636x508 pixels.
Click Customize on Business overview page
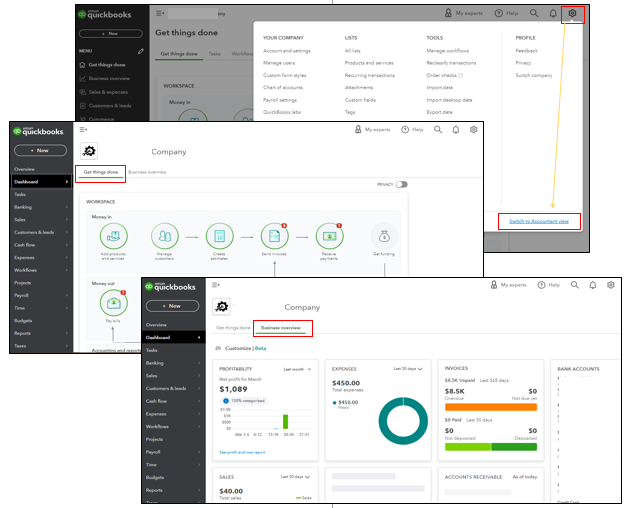(x=238, y=348)
